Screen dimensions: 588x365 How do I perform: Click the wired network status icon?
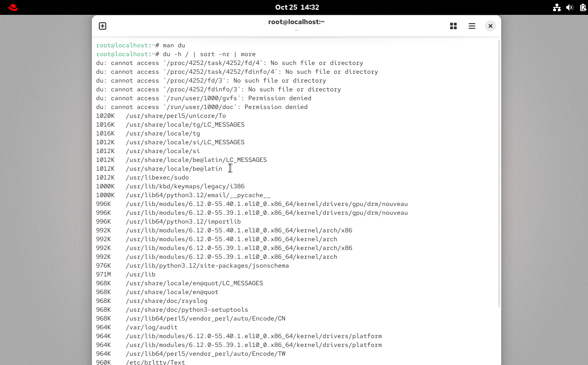tap(557, 7)
